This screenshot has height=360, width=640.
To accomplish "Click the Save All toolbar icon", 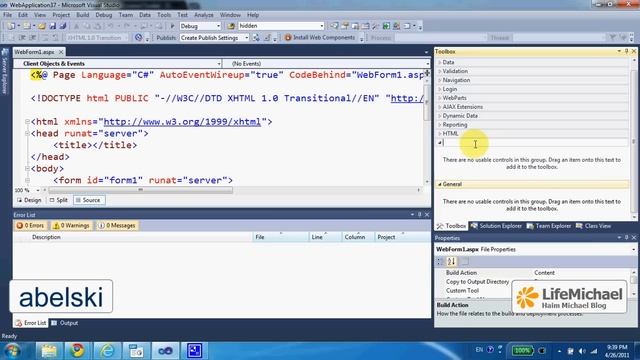I will click(x=63, y=26).
